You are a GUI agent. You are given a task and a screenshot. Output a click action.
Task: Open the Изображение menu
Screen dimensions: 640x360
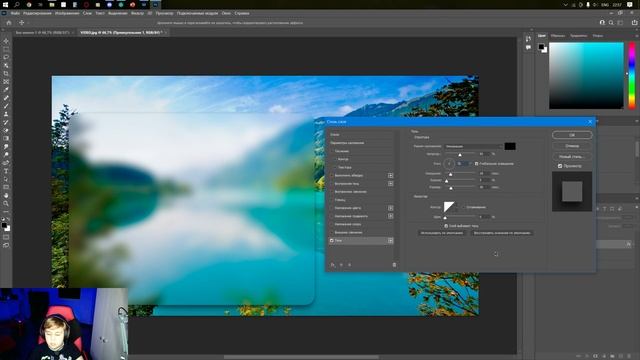pyautogui.click(x=67, y=13)
